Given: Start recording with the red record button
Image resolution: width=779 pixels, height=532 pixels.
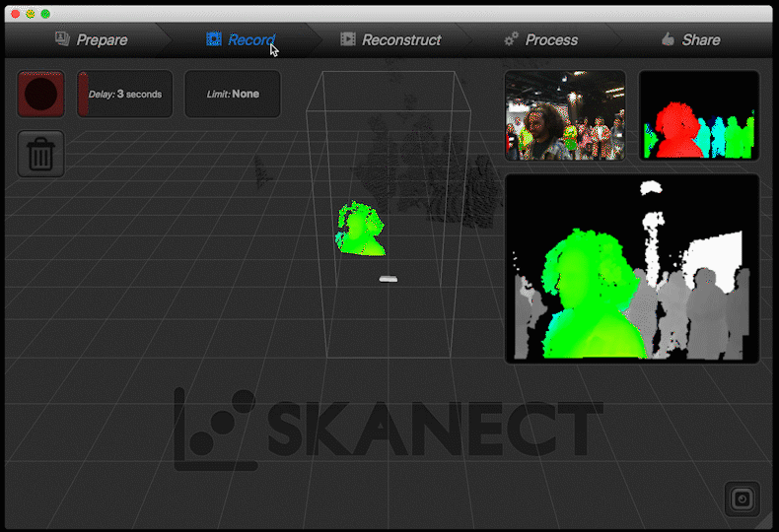Looking at the screenshot, I should [40, 94].
